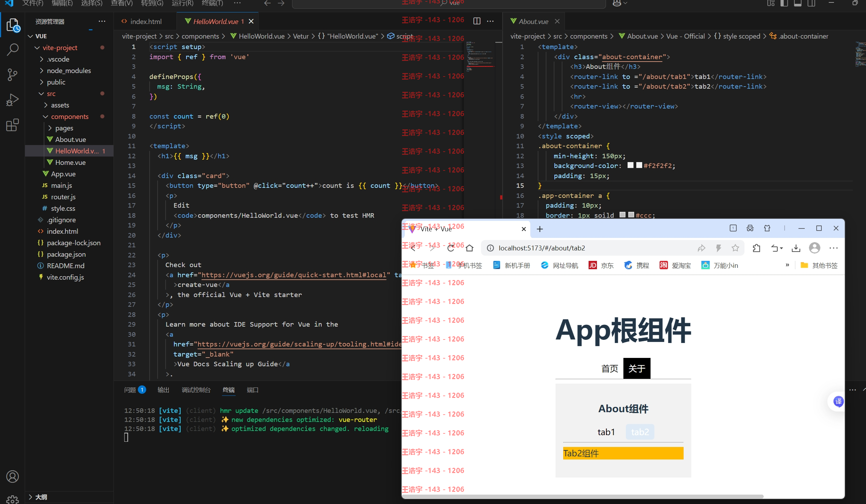866x504 pixels.
Task: Click the #ccc color swatch in About.vue
Action: pos(631,215)
